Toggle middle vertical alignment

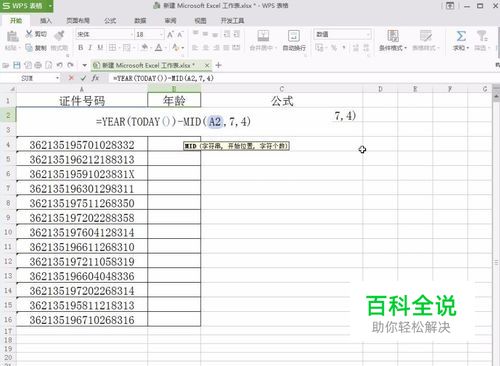[205, 34]
